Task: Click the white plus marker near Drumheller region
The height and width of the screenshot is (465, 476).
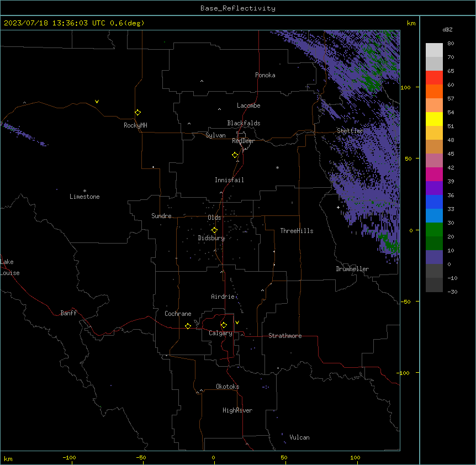Action: (x=338, y=207)
